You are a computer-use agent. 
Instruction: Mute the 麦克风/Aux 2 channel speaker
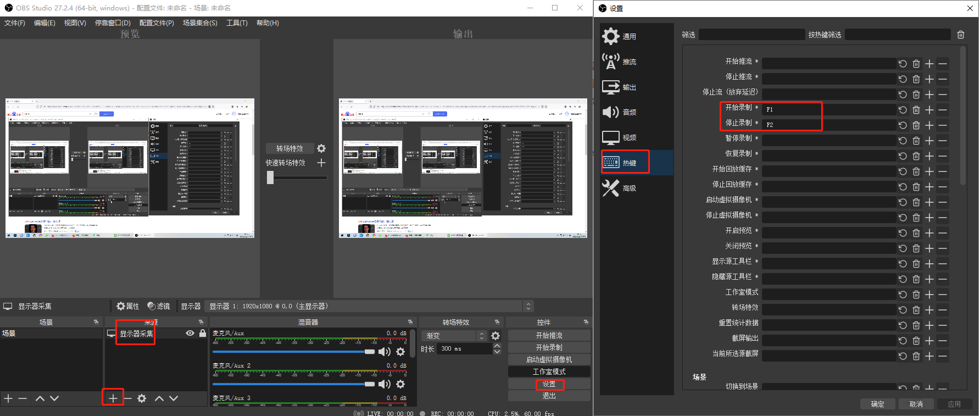[385, 384]
